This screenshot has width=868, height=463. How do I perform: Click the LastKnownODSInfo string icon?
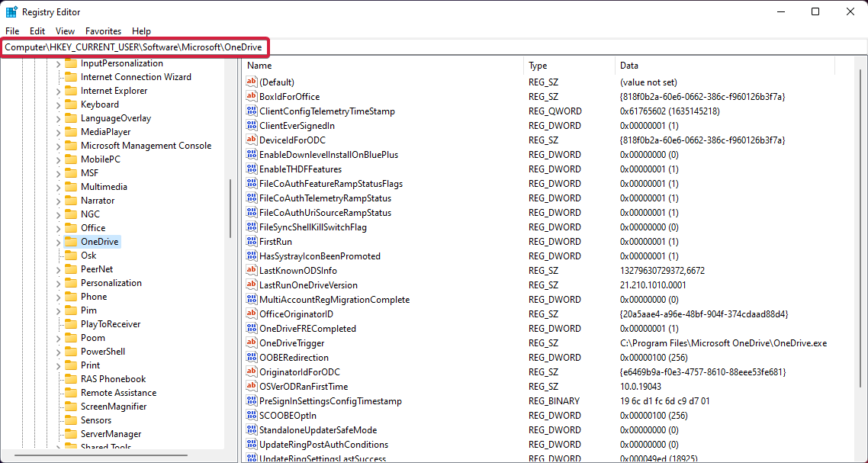coord(252,270)
